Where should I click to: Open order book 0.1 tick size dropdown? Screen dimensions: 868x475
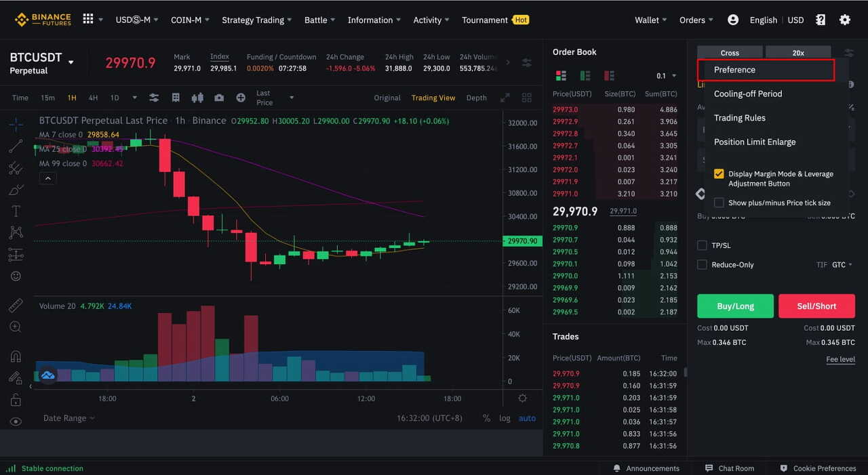click(x=667, y=76)
